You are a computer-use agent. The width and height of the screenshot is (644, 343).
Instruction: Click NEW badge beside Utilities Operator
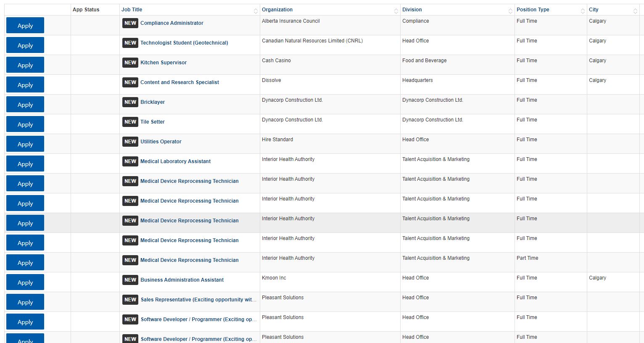coord(130,142)
